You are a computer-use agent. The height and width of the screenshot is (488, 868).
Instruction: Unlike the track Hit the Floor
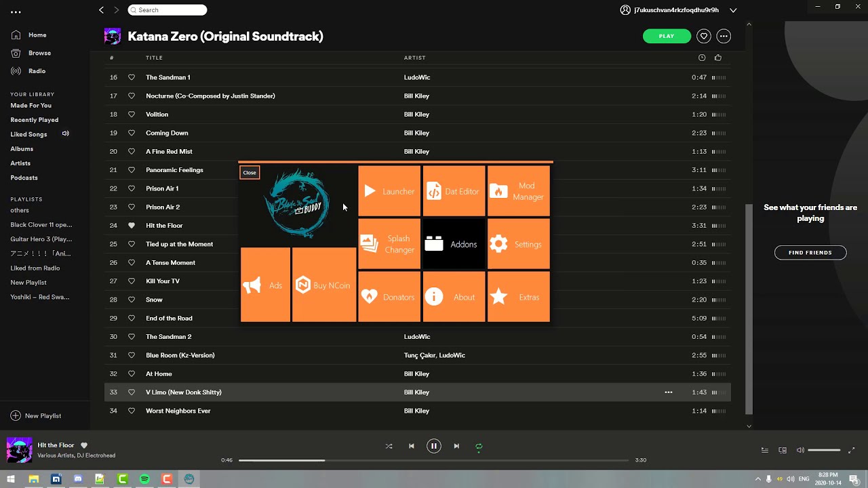[x=132, y=226]
